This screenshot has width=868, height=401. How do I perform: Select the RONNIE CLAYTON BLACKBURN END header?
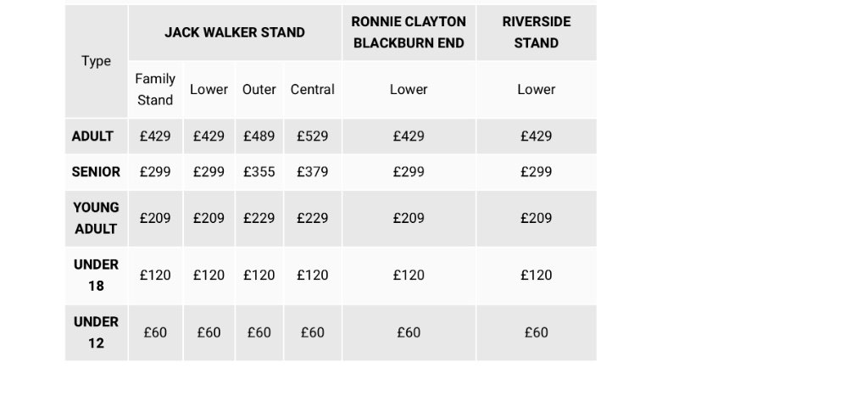(x=409, y=32)
